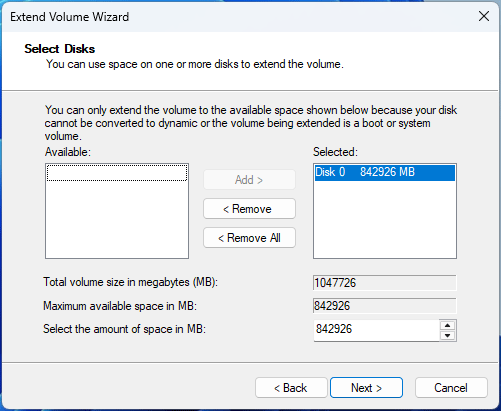This screenshot has height=411, width=501.
Task: Click the < Remove button
Action: 249,209
